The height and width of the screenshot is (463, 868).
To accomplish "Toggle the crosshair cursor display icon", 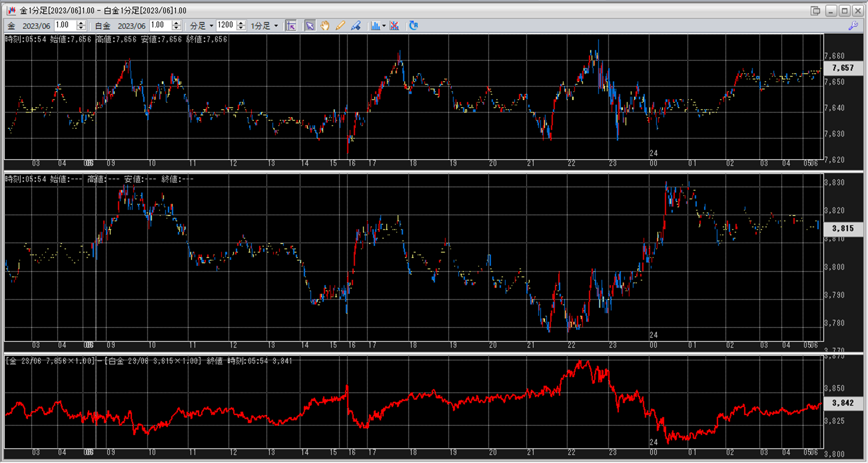I will click(x=291, y=26).
